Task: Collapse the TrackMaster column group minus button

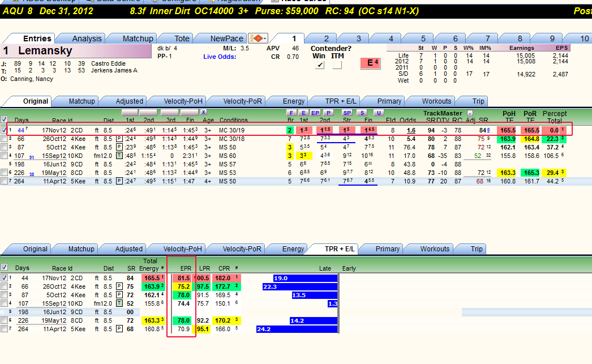Action: (x=470, y=113)
